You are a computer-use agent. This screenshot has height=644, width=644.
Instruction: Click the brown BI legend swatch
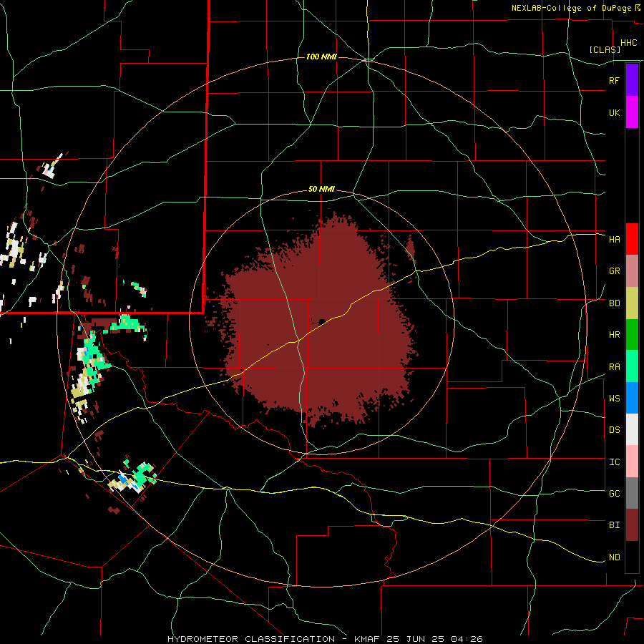tap(632, 525)
